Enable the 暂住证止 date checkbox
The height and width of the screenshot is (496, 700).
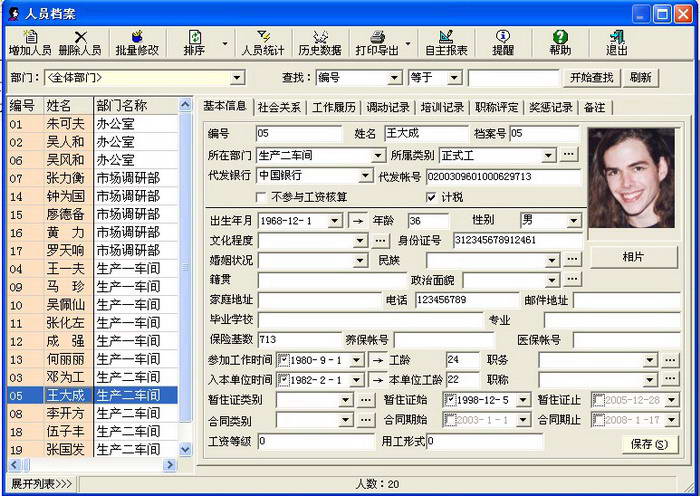click(598, 400)
